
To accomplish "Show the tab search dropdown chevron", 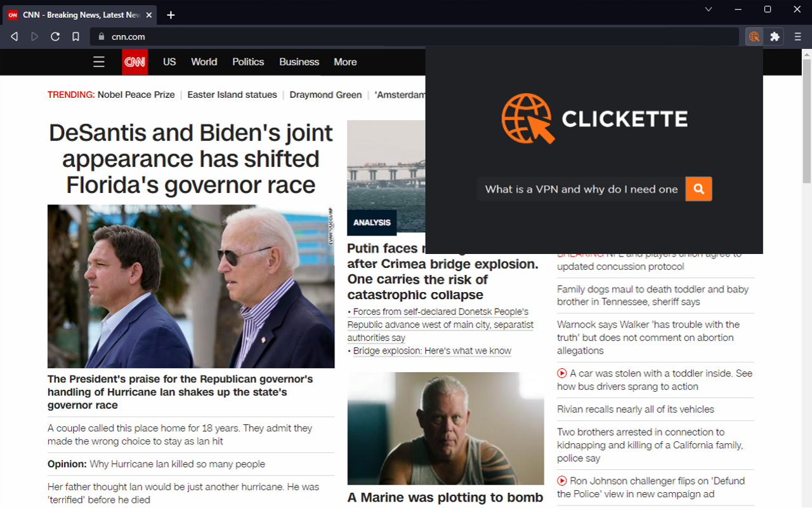I will (709, 9).
